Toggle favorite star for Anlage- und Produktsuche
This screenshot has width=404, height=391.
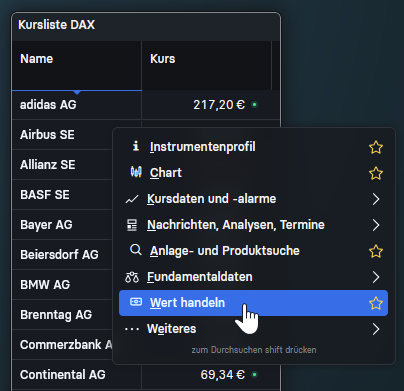(376, 251)
